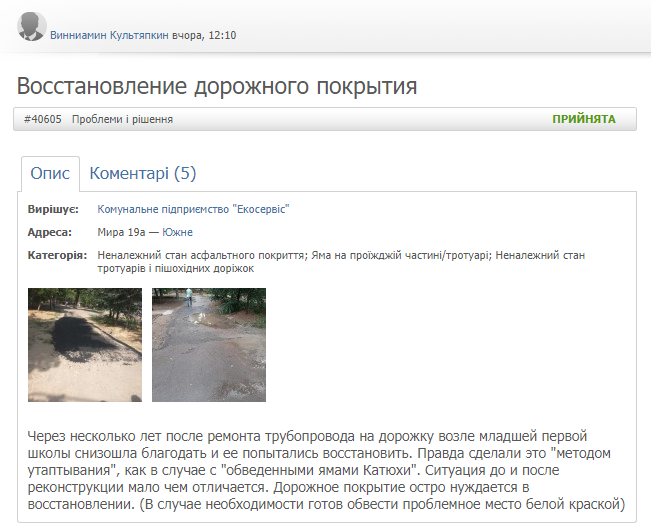Click the Категорія: field label
Viewport: 651px width, 523px height.
tap(57, 255)
